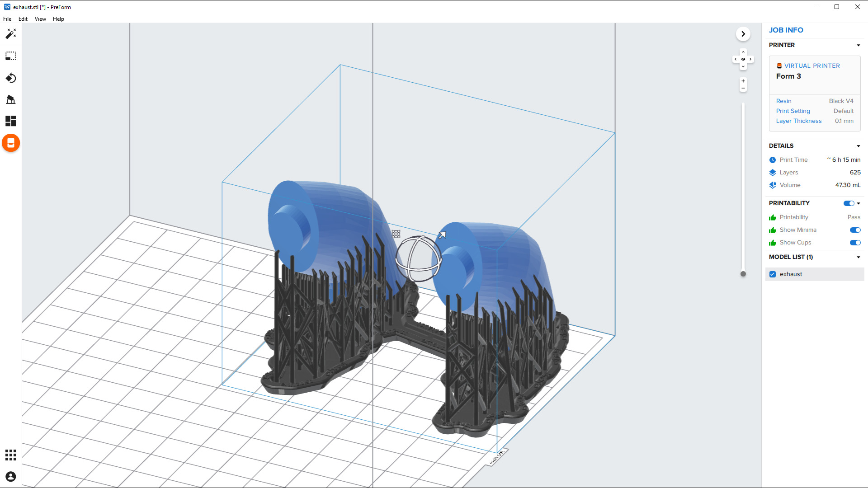Screen dimensions: 868x488
Task: Click the Layer Thickness link
Action: pyautogui.click(x=798, y=121)
